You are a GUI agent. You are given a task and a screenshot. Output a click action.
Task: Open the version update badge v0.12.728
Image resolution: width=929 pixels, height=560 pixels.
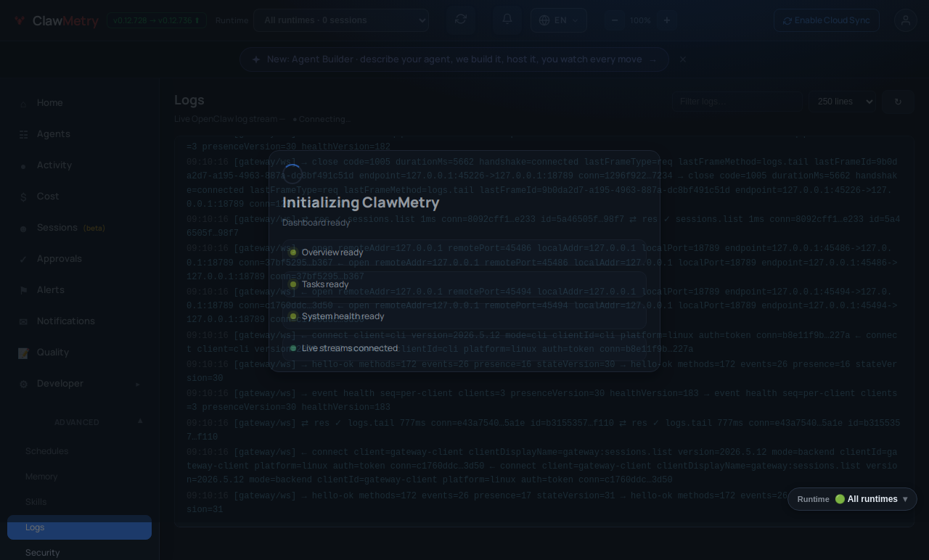tap(157, 20)
